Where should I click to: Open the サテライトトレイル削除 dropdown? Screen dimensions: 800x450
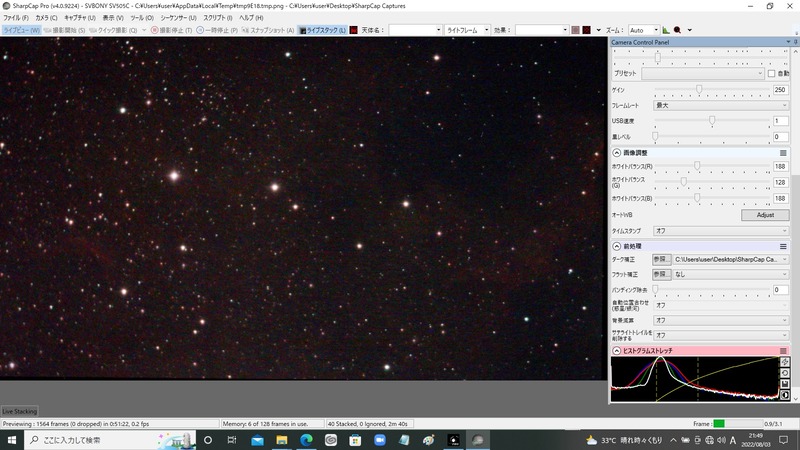pyautogui.click(x=721, y=336)
